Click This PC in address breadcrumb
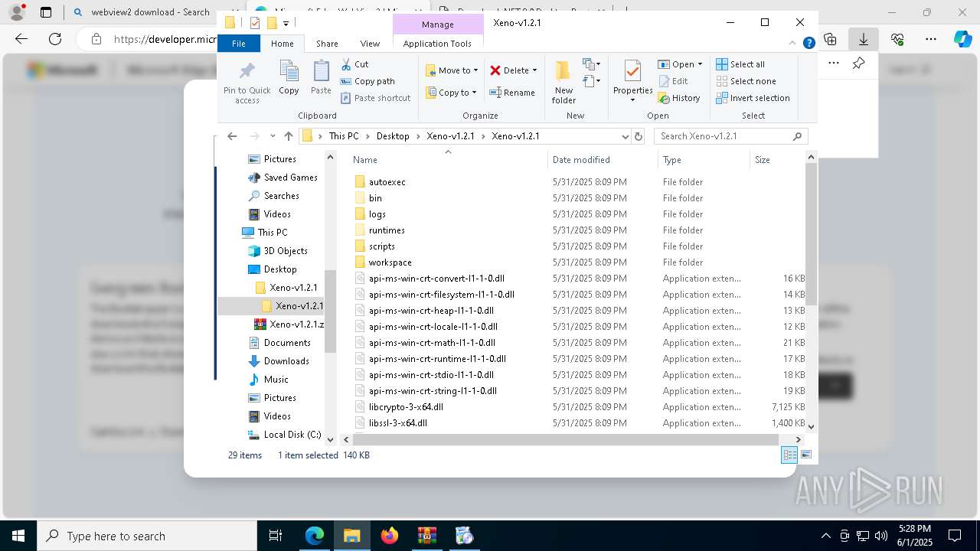 tap(344, 136)
